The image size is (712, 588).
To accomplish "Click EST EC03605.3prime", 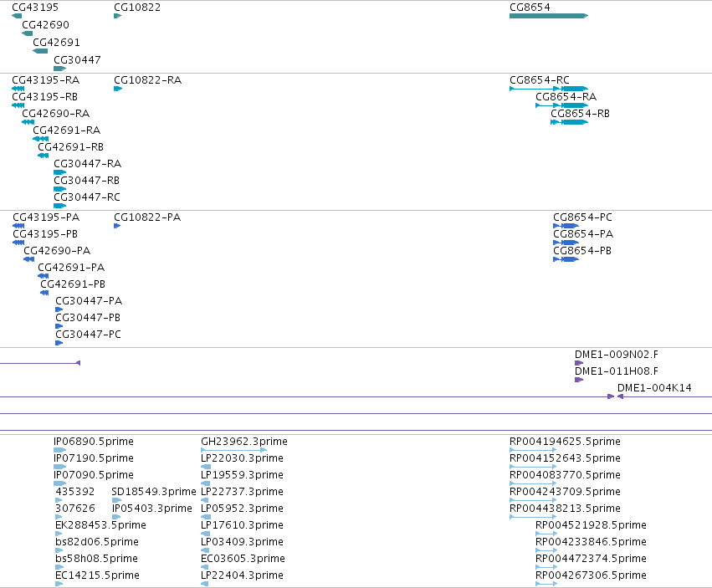I will click(243, 559).
